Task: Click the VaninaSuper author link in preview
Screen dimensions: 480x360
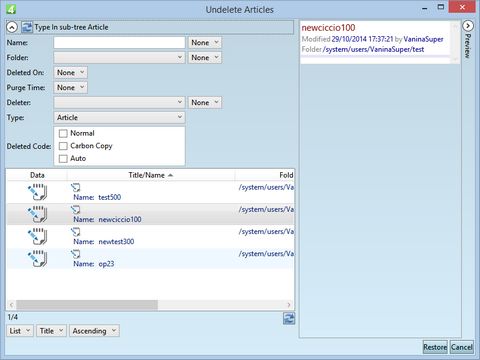Action: click(x=423, y=39)
